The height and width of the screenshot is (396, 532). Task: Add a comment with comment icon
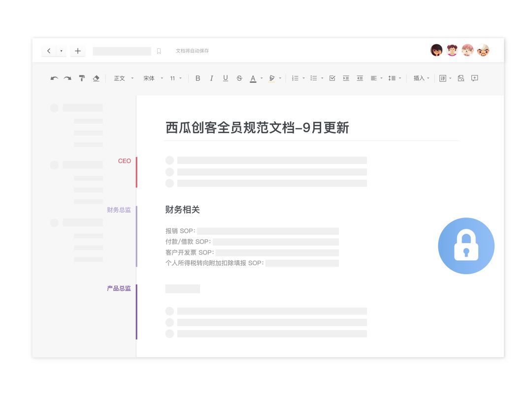click(x=475, y=78)
